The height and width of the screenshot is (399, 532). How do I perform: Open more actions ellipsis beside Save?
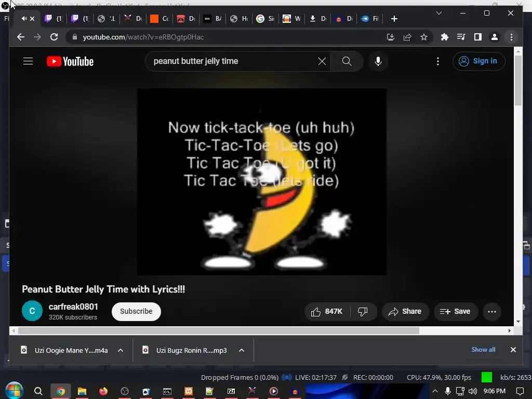(491, 312)
